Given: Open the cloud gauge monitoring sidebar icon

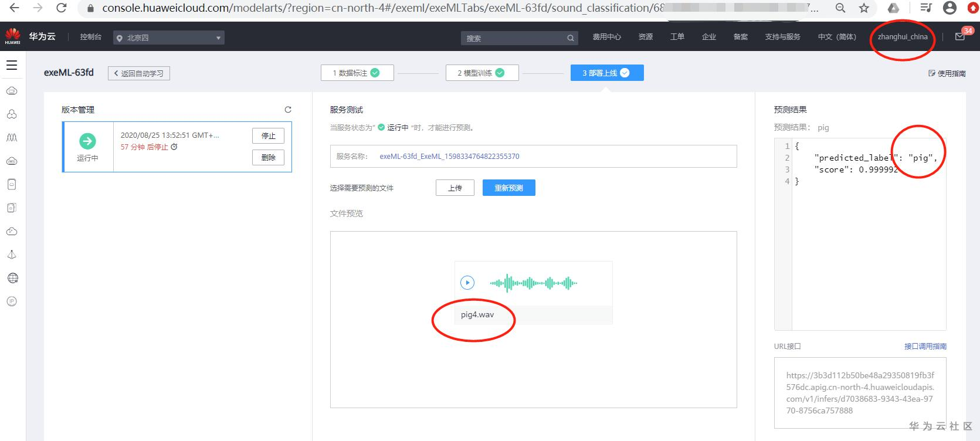Looking at the screenshot, I should 12,232.
